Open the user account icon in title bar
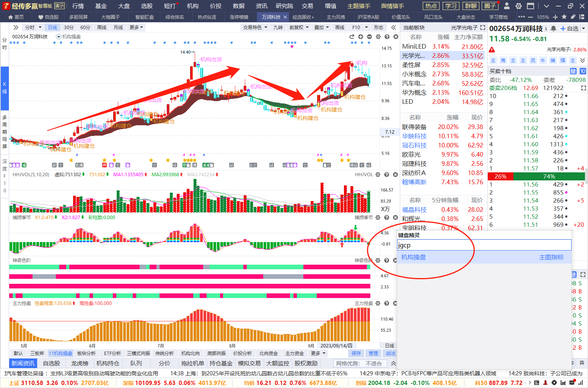This screenshot has width=588, height=388. [507, 6]
